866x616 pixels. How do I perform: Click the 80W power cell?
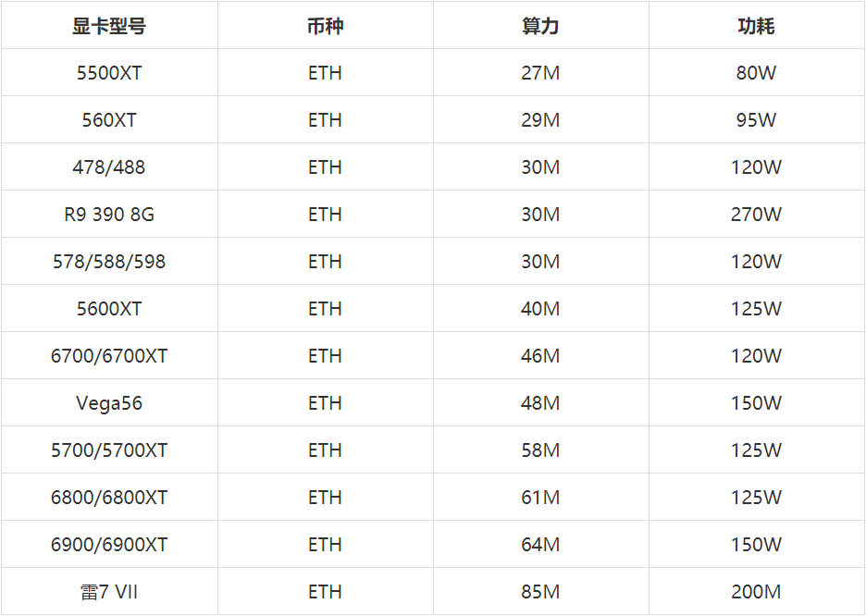tap(756, 73)
